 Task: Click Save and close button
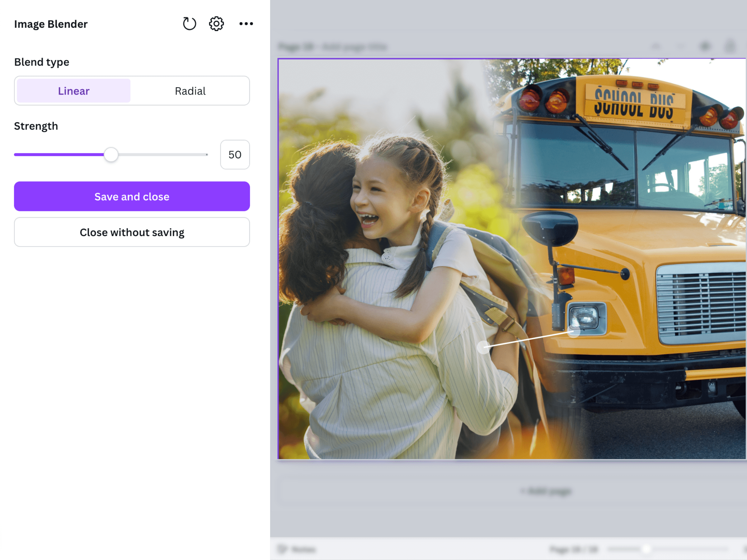point(132,196)
